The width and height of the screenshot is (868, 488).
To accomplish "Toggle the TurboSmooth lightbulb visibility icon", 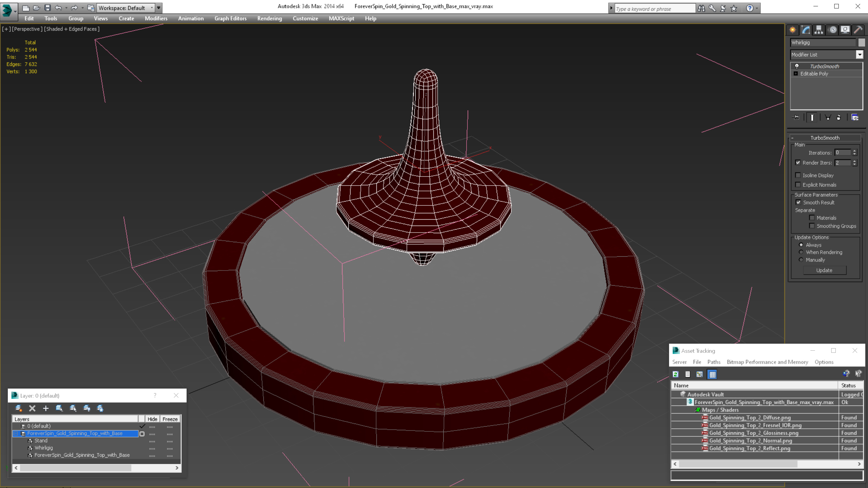I will tap(797, 66).
